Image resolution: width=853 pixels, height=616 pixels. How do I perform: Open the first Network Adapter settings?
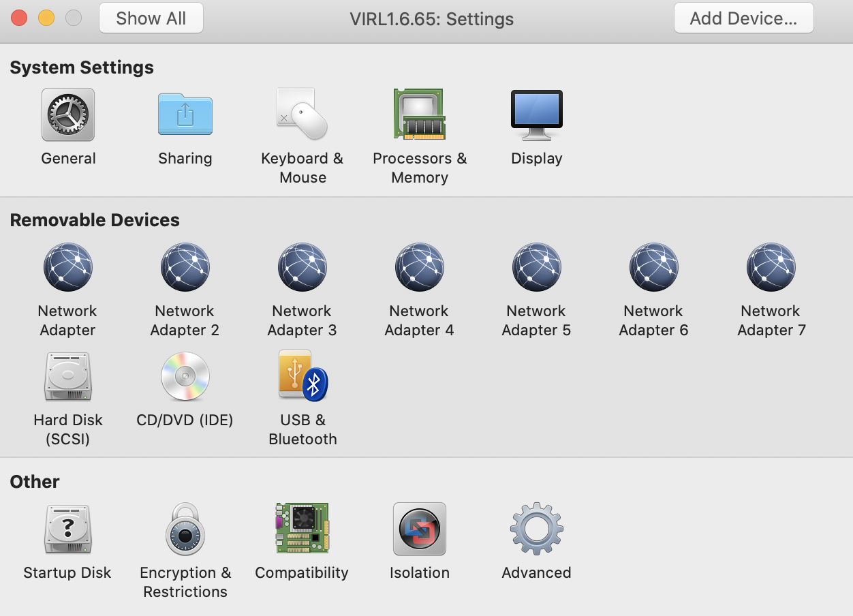point(67,266)
